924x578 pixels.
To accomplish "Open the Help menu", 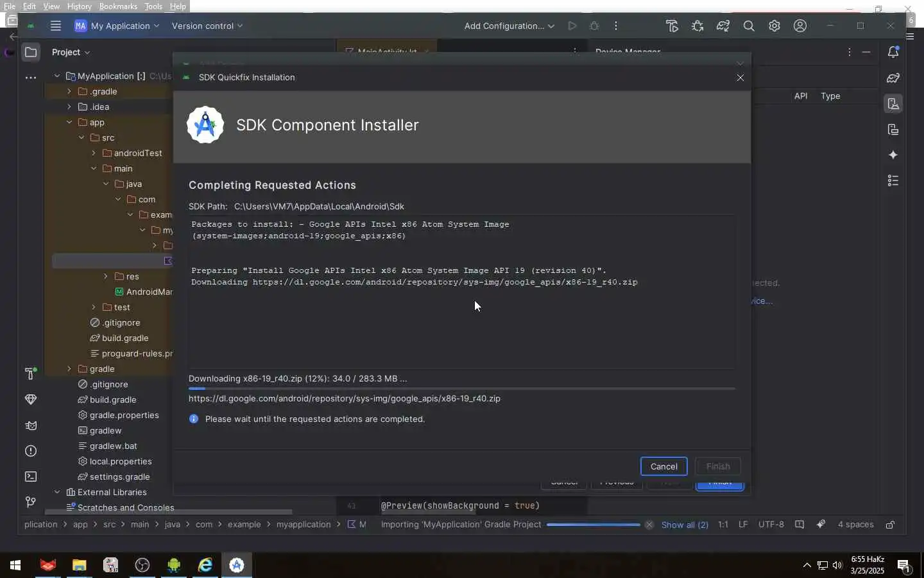I will pos(178,6).
